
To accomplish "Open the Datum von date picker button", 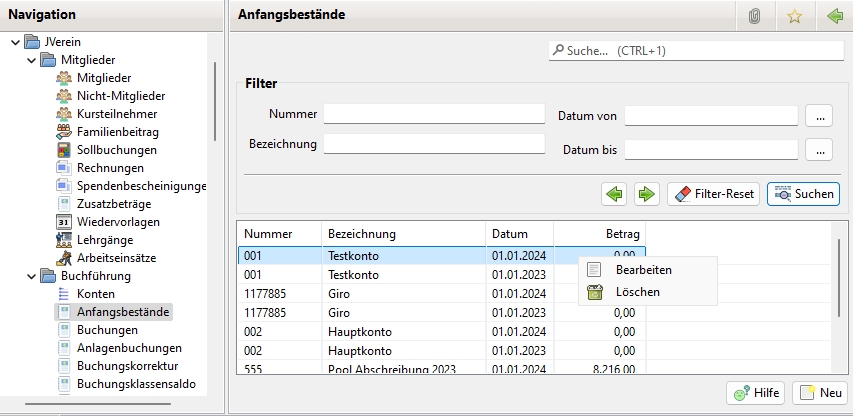I will coord(819,116).
